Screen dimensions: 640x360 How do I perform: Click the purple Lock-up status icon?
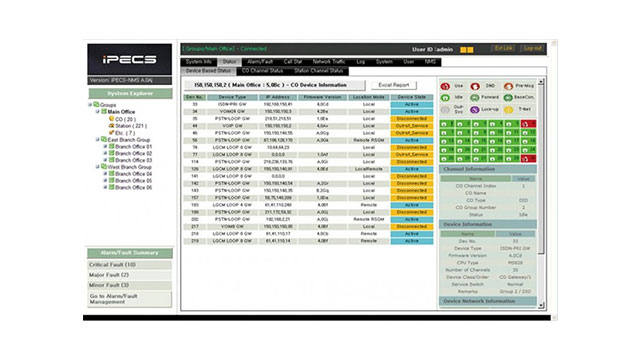474,110
